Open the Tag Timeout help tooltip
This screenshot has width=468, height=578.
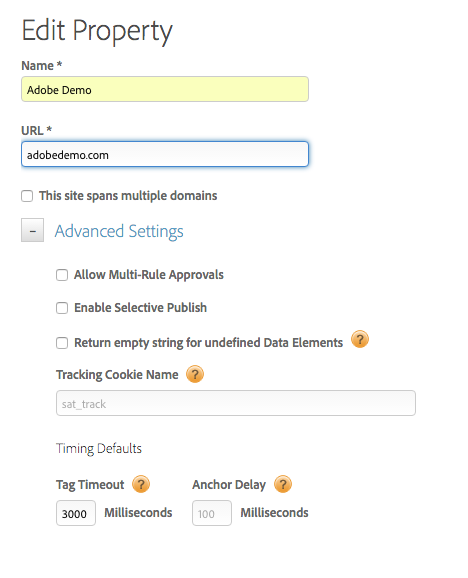coord(141,484)
